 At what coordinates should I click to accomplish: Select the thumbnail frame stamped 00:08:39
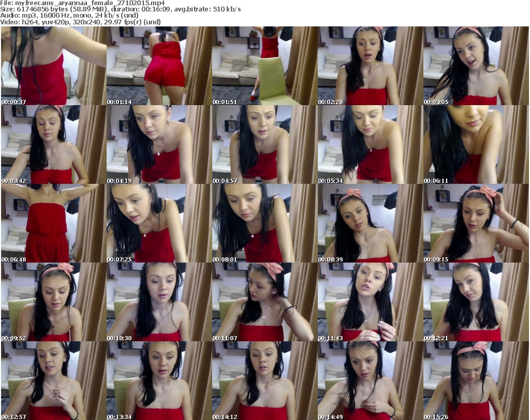click(370, 224)
